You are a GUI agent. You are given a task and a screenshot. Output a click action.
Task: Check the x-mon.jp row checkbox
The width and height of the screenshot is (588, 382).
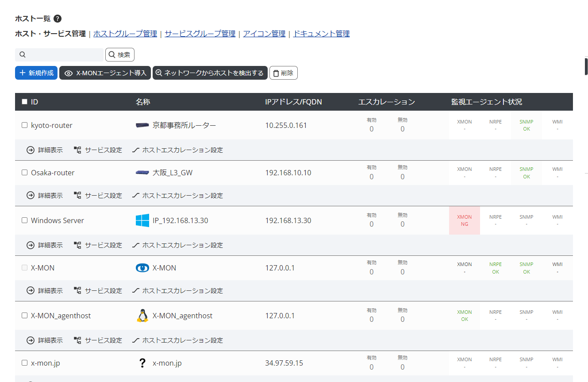[24, 363]
